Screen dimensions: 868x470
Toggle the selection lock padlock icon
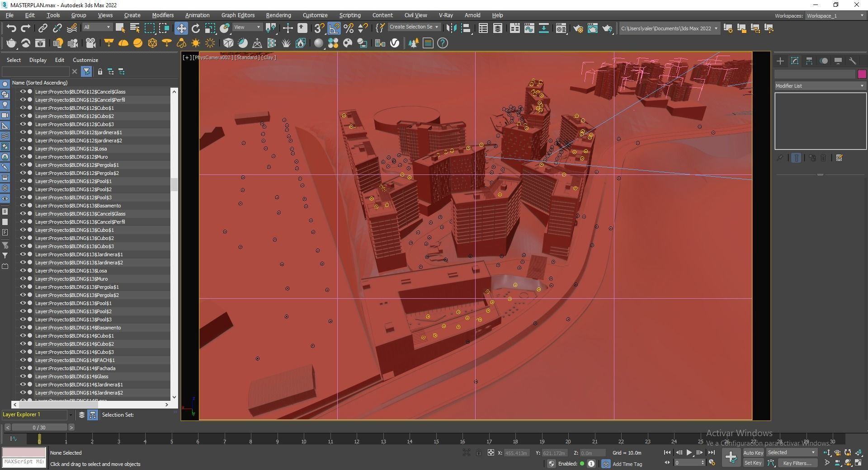click(x=479, y=452)
